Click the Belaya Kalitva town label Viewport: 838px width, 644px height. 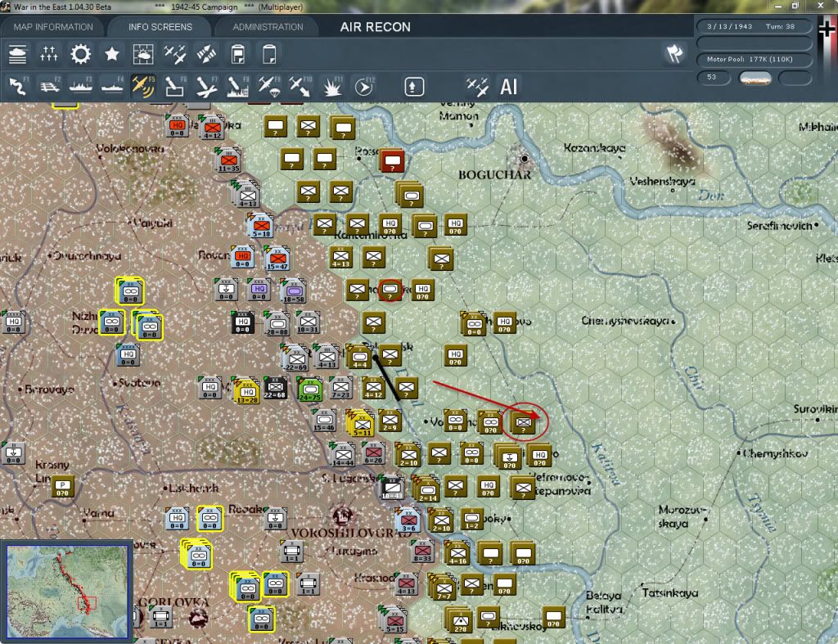(603, 602)
